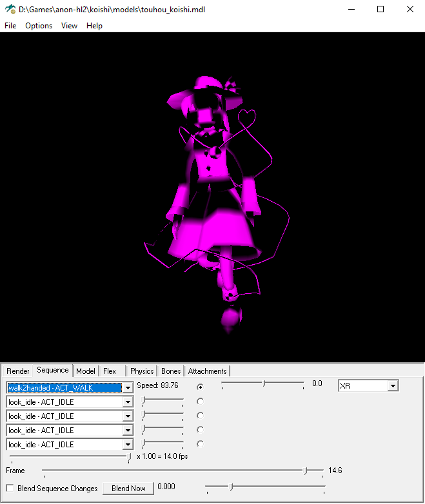The width and height of the screenshot is (425, 504).
Task: Switch to the Flex tab
Action: (x=110, y=371)
